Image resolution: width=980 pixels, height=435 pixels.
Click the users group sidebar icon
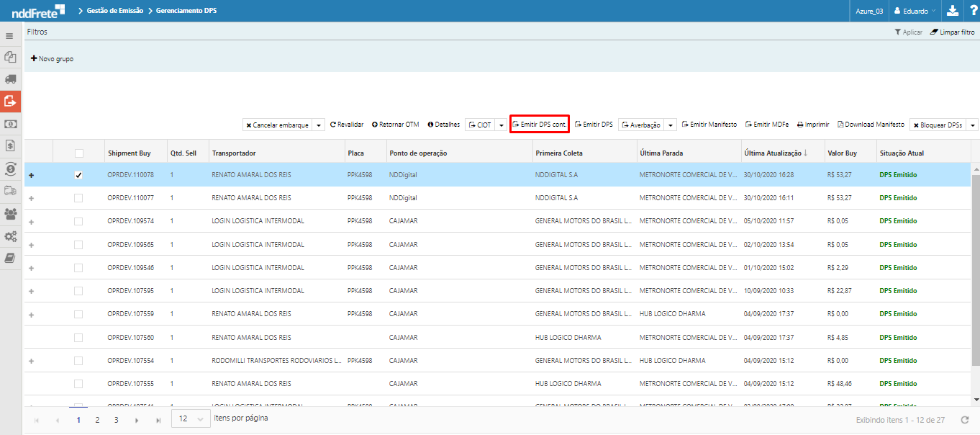pos(10,213)
